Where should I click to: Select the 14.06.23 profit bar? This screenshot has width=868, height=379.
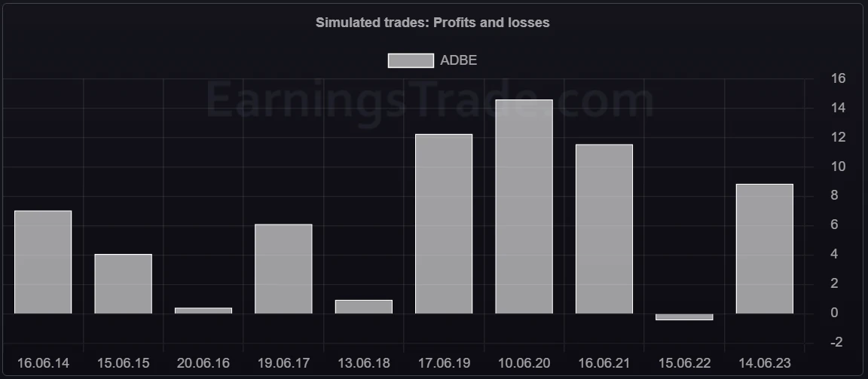pyautogui.click(x=765, y=248)
